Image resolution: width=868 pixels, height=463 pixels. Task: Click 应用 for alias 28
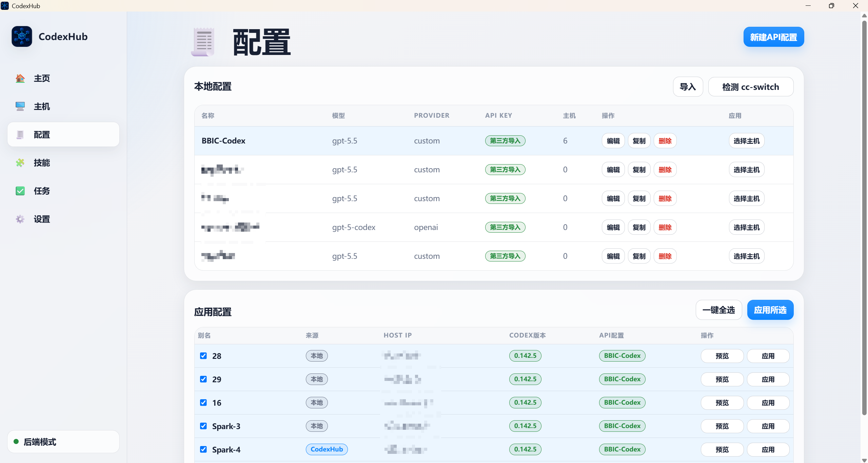(768, 356)
